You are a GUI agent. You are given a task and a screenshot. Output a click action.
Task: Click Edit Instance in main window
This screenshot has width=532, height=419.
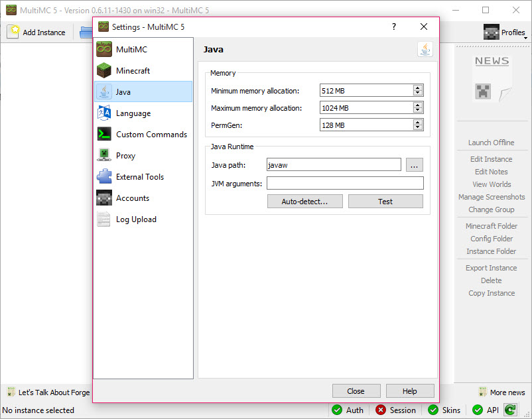[x=491, y=159]
